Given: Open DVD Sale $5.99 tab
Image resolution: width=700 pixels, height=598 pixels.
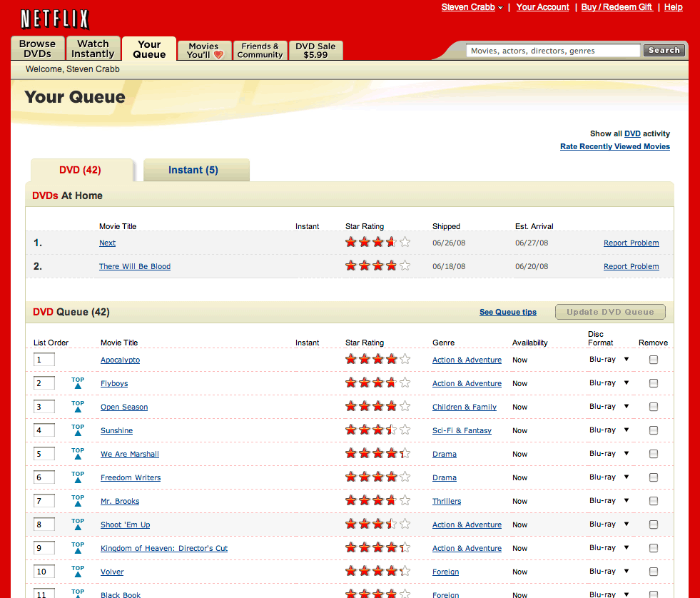Looking at the screenshot, I should tap(315, 50).
